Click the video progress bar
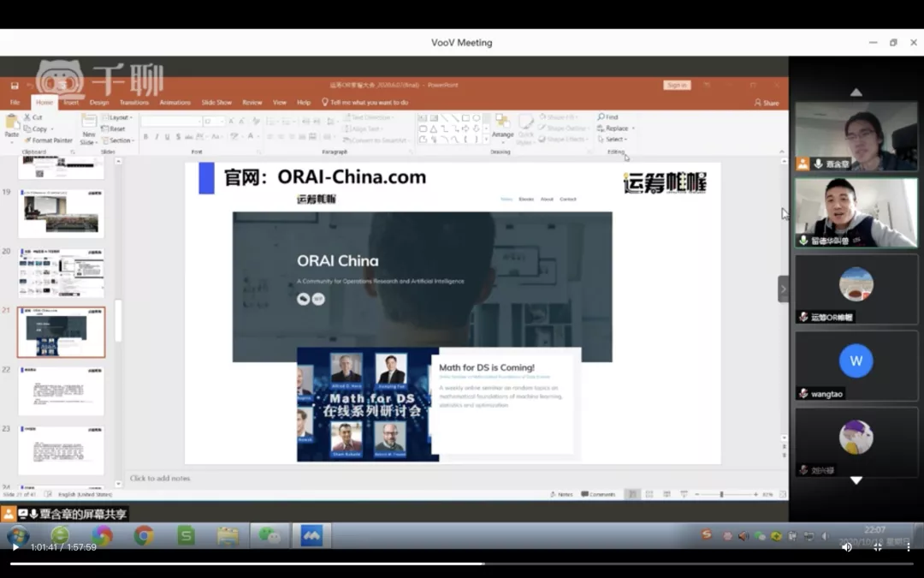 pyautogui.click(x=462, y=563)
